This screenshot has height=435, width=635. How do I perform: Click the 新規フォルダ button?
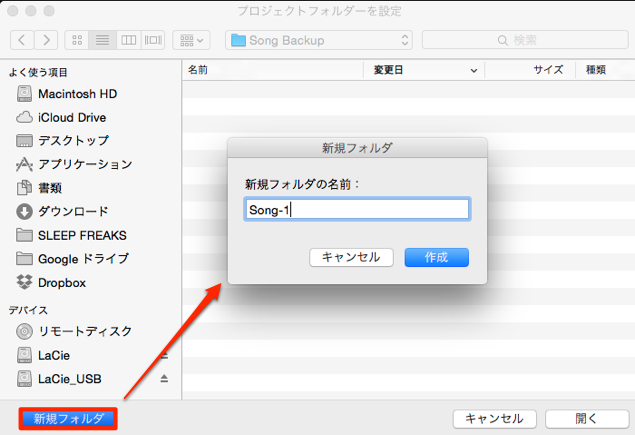(68, 419)
